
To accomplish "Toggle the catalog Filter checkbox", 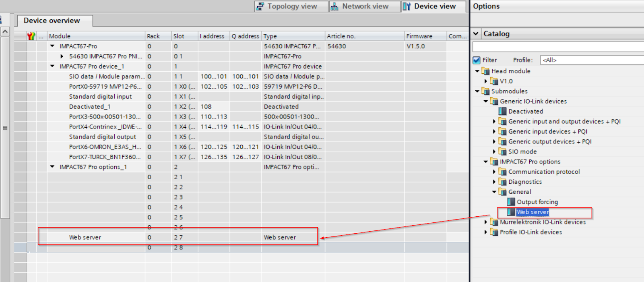I will [x=477, y=60].
